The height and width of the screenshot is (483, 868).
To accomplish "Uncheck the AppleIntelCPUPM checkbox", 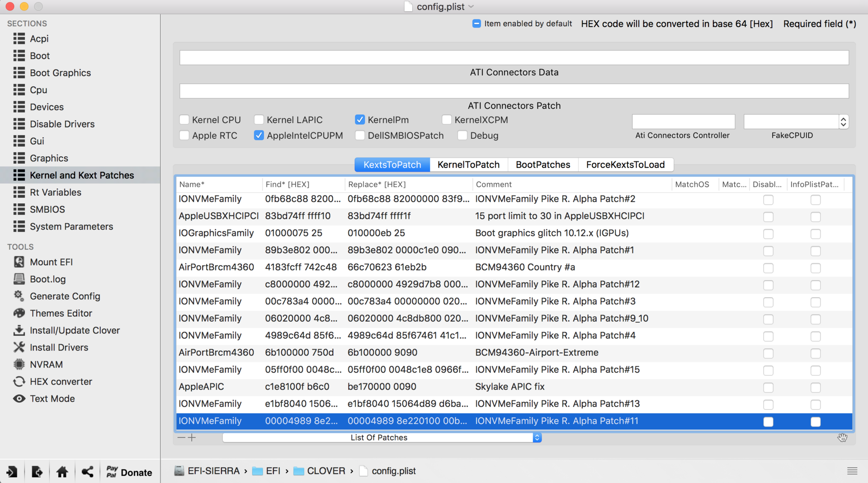I will coord(259,136).
